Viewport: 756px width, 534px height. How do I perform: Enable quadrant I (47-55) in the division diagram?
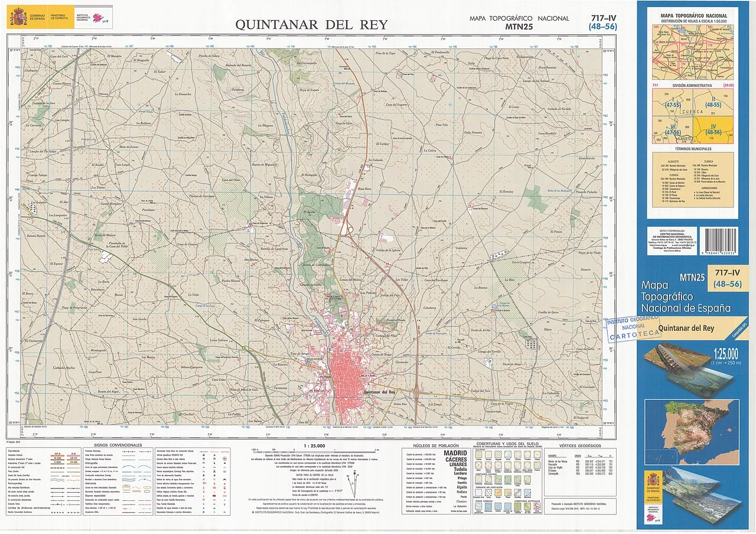click(x=673, y=102)
